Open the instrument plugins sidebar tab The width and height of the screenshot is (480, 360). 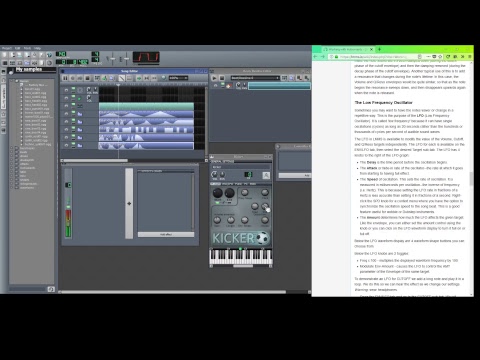point(4,71)
